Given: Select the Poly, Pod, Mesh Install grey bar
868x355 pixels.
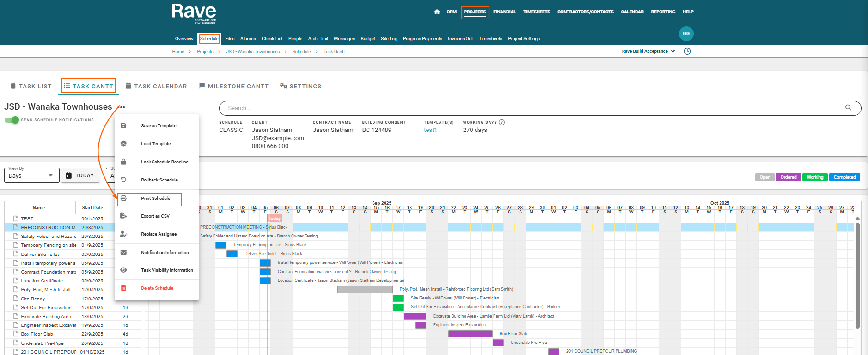Looking at the screenshot, I should coord(365,289).
